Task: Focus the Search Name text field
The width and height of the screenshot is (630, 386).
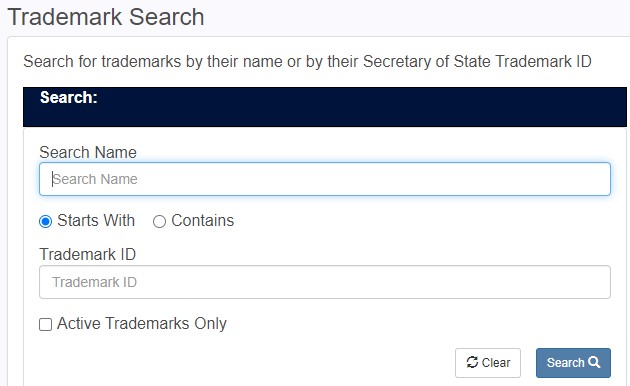Action: click(325, 179)
